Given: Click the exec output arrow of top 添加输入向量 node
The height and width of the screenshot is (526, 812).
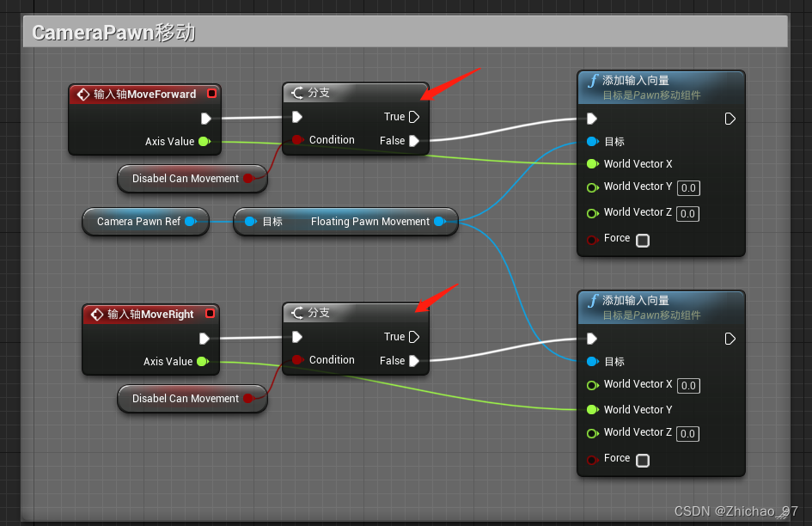Looking at the screenshot, I should pyautogui.click(x=730, y=119).
